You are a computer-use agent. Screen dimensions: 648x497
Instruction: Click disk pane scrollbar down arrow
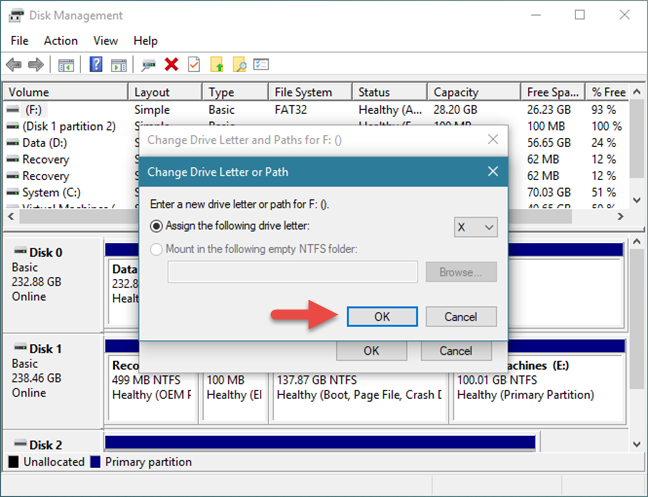pyautogui.click(x=637, y=445)
